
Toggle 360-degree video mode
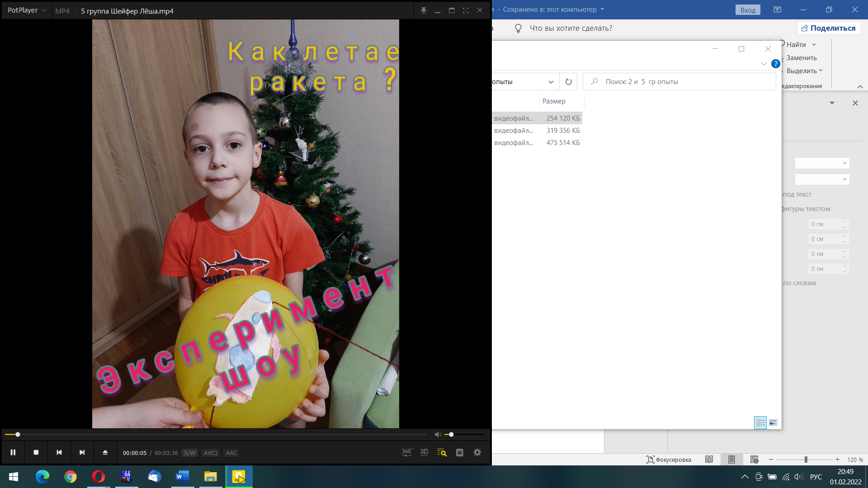[406, 452]
